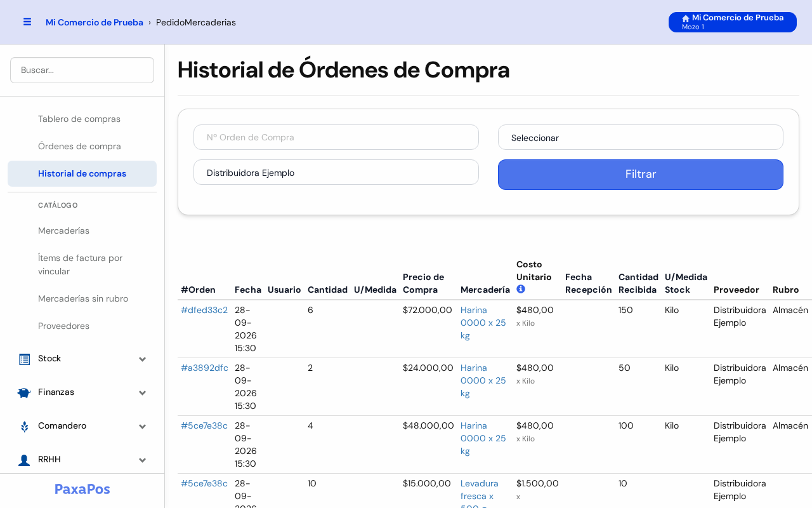This screenshot has width=812, height=508.
Task: Click the RRHH person icon
Action: coord(24,460)
